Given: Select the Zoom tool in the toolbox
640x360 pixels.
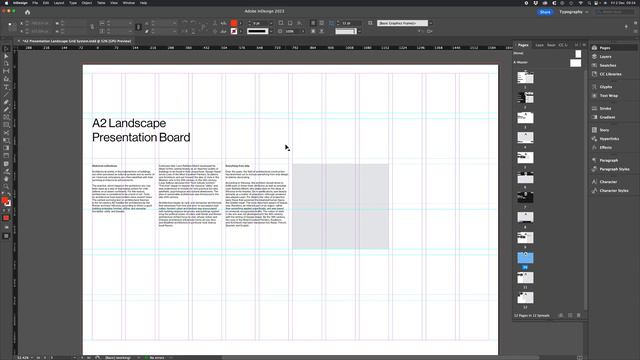Looking at the screenshot, I should (6, 187).
